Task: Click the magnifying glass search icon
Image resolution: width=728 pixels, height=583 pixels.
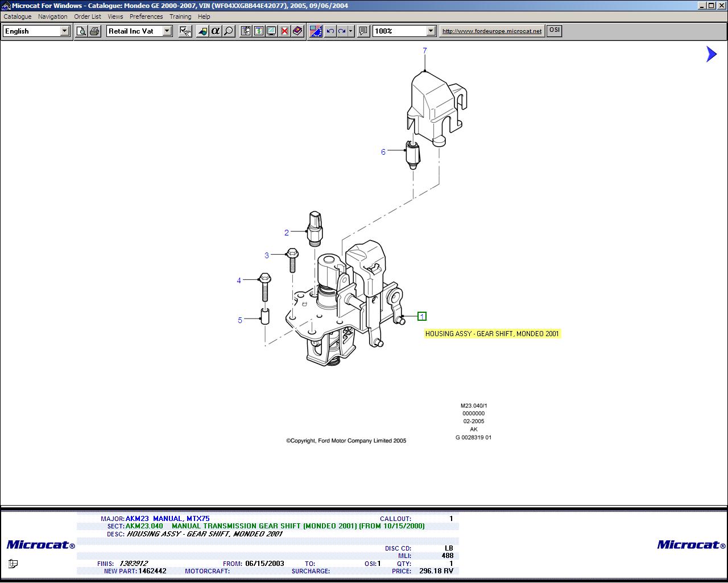Action: click(229, 31)
